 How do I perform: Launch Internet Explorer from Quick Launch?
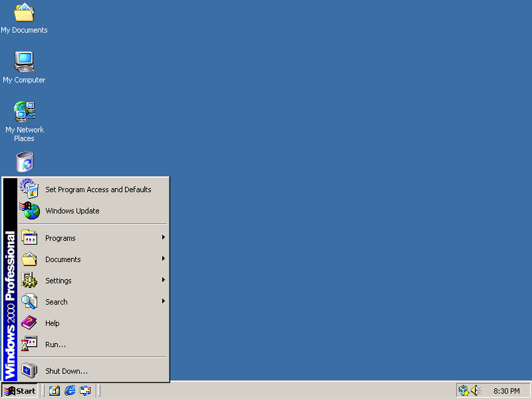(69, 390)
